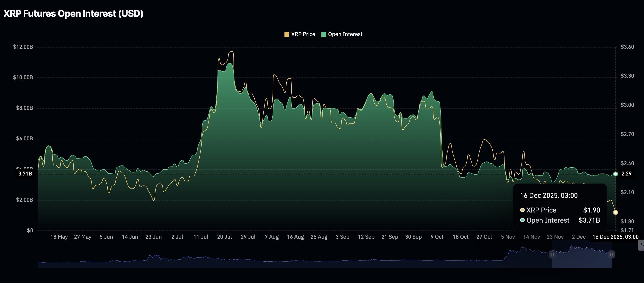644x283 pixels.
Task: Click the green Open Interest dot in the tooltip
Action: (523, 221)
